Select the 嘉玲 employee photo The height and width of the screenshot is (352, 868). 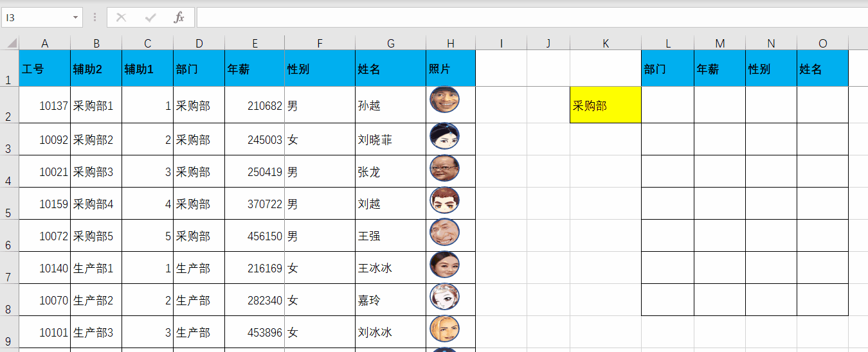pyautogui.click(x=444, y=297)
